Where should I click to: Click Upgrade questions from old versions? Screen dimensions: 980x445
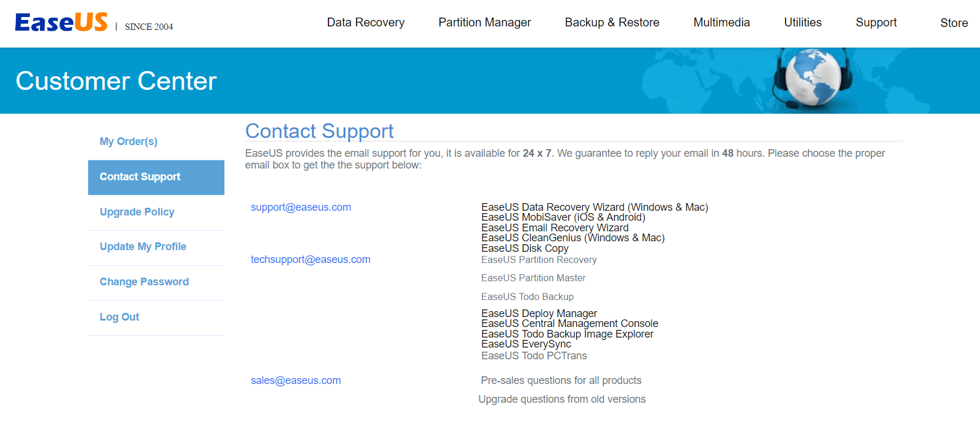tap(562, 399)
